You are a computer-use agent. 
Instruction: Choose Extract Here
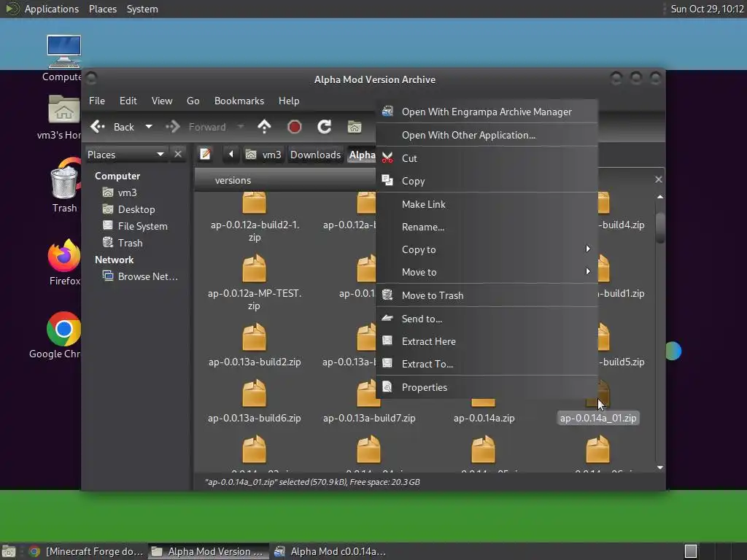click(x=487, y=341)
